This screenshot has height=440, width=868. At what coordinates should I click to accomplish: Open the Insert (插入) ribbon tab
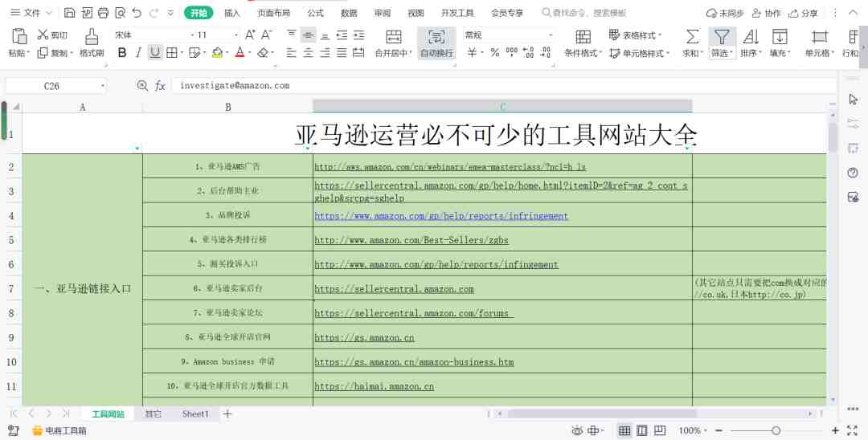(x=232, y=13)
